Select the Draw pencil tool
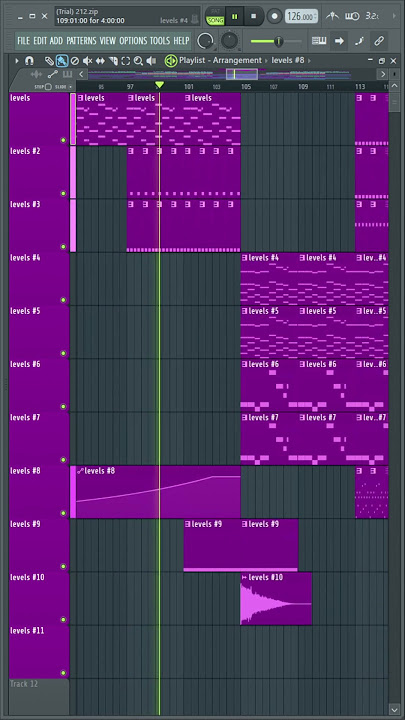This screenshot has height=720, width=405. (49, 61)
